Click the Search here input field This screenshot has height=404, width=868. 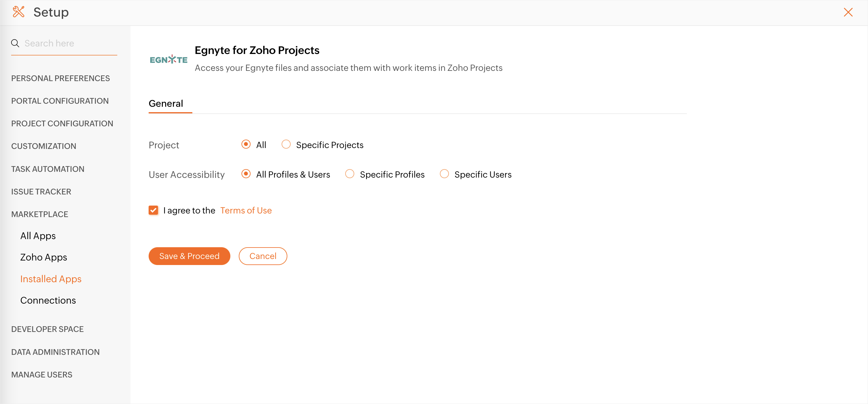point(69,43)
